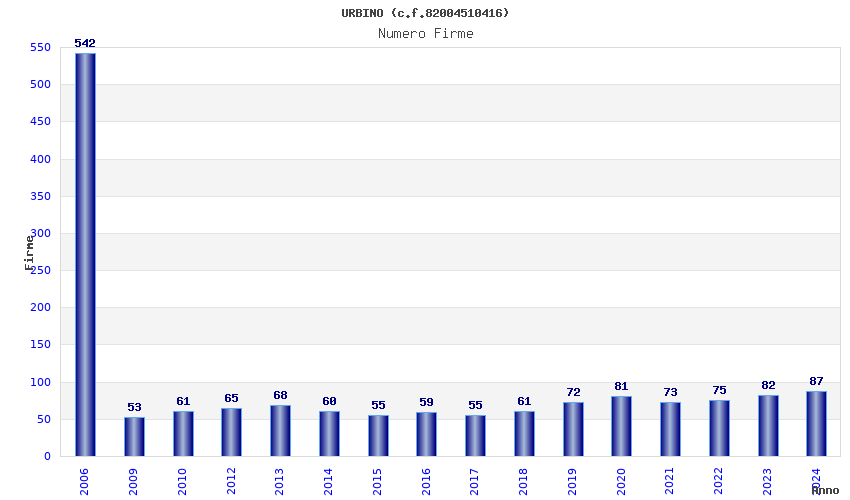This screenshot has height=500, width=850.
Task: Click the x-axis year label 2019
Action: pos(572,482)
